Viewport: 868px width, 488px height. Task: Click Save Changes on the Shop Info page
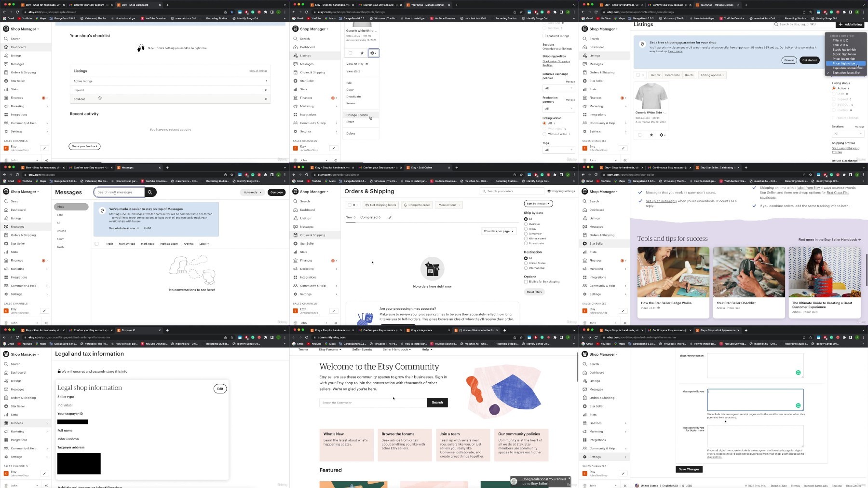click(689, 469)
